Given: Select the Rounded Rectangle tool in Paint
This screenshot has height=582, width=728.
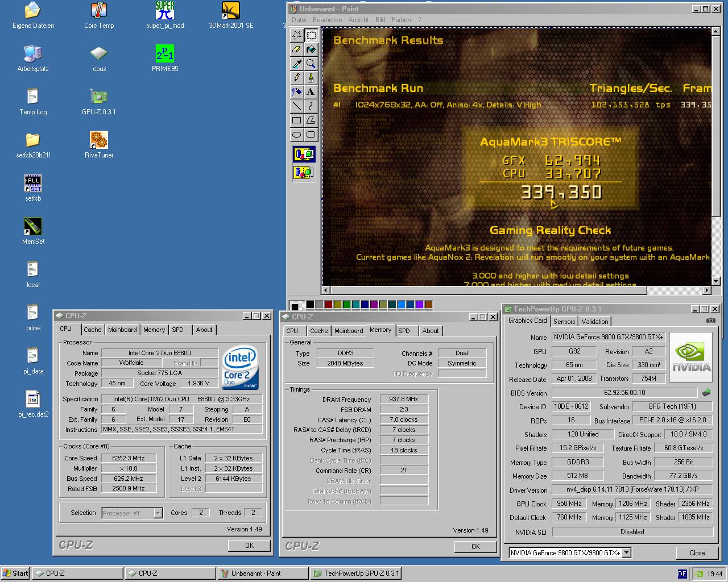Looking at the screenshot, I should coord(311,134).
